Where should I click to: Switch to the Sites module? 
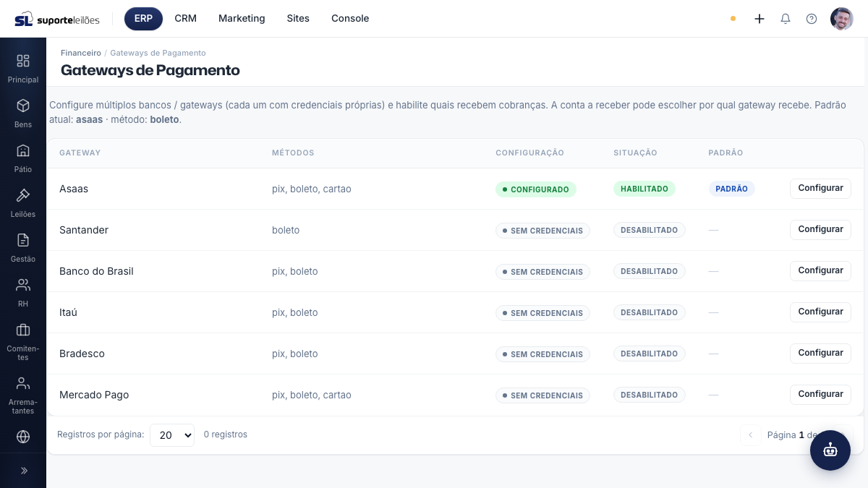click(x=298, y=19)
